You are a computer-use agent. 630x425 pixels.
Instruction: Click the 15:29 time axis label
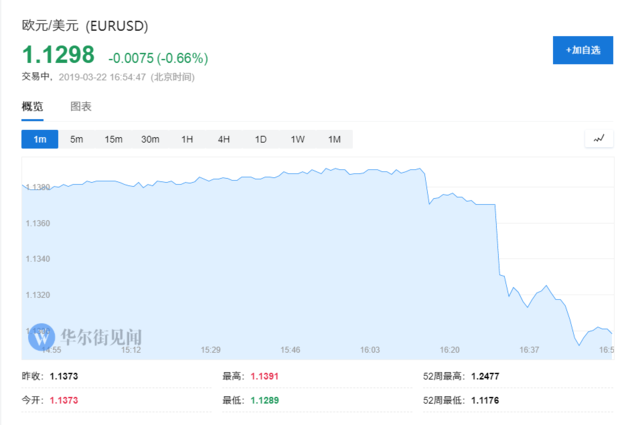(210, 350)
